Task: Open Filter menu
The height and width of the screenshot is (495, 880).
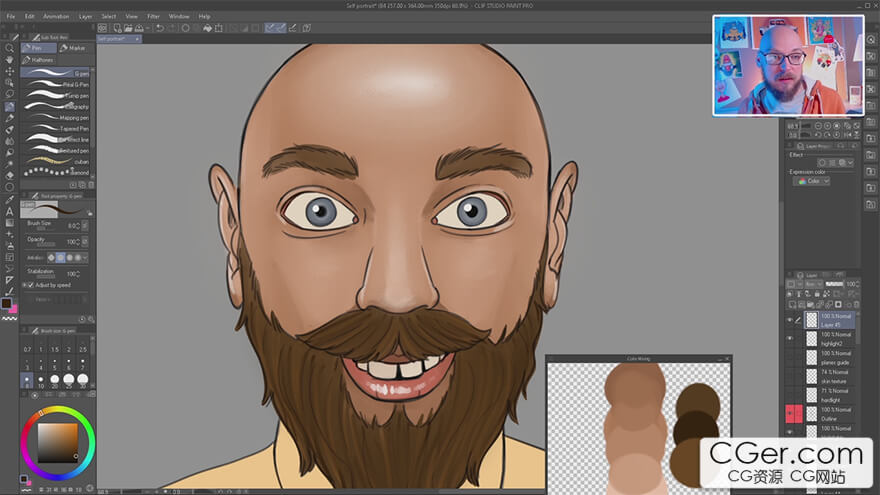Action: point(153,16)
